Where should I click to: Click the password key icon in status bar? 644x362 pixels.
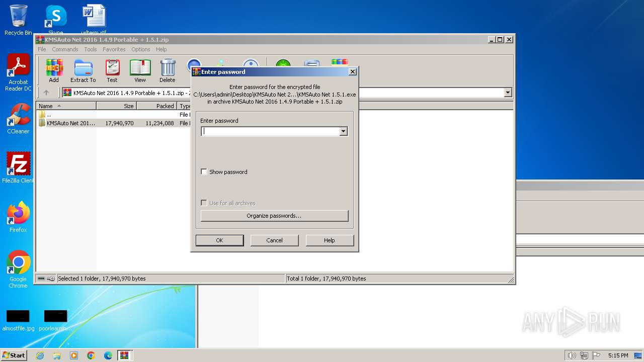point(51,279)
